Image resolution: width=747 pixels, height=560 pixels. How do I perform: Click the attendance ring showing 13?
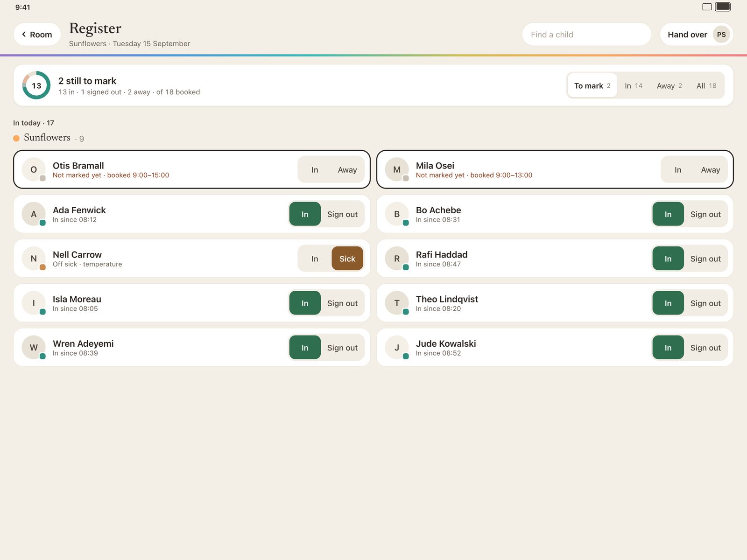click(36, 85)
